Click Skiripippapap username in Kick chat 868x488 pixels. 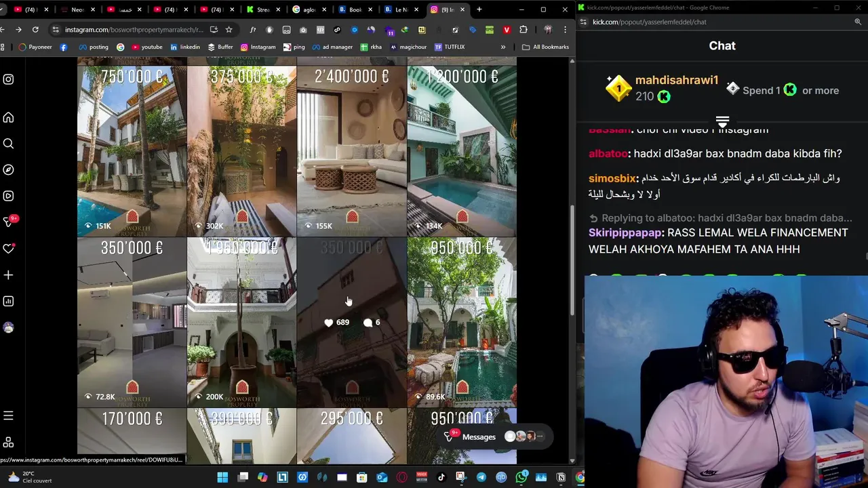(625, 232)
